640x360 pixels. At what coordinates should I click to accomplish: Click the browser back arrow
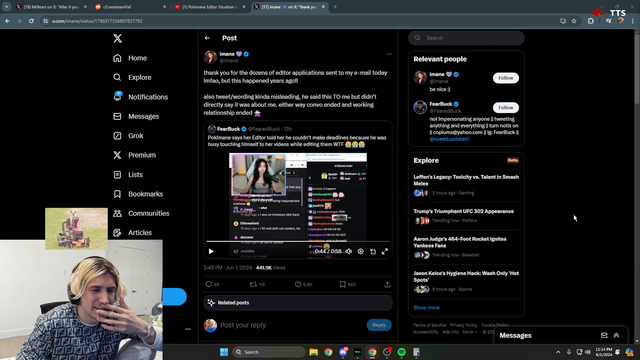(x=7, y=21)
